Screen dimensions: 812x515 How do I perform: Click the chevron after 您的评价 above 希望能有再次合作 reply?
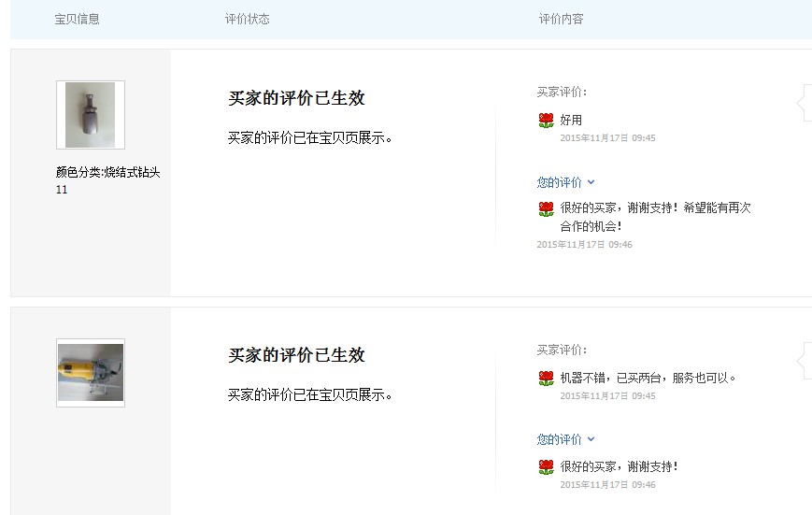(x=591, y=182)
